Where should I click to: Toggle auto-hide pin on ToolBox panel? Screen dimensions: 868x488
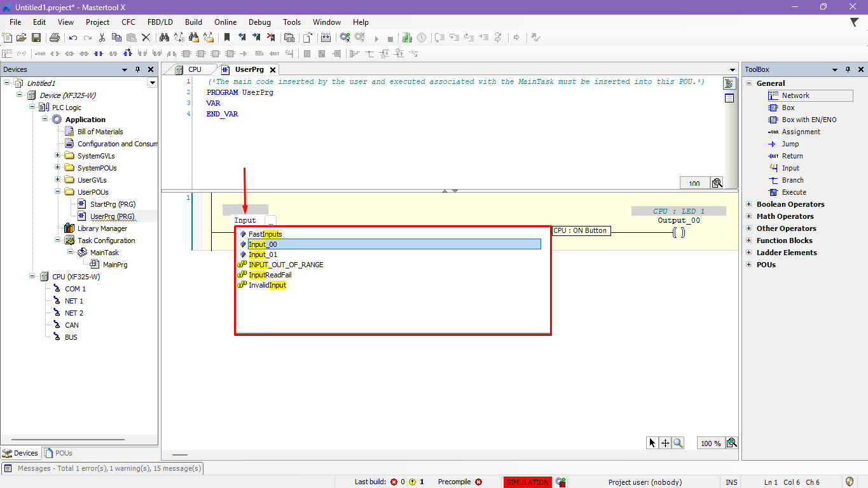coord(849,69)
